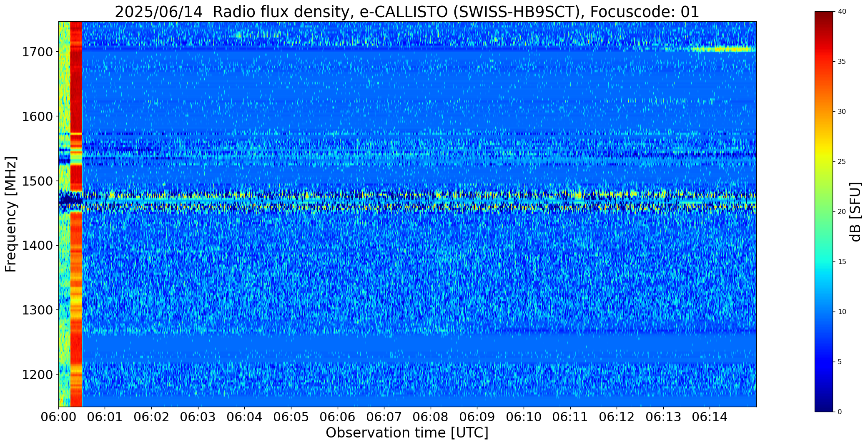This screenshot has height=445, width=868.
Task: Click the colorbar 35 tick label
Action: tap(842, 62)
